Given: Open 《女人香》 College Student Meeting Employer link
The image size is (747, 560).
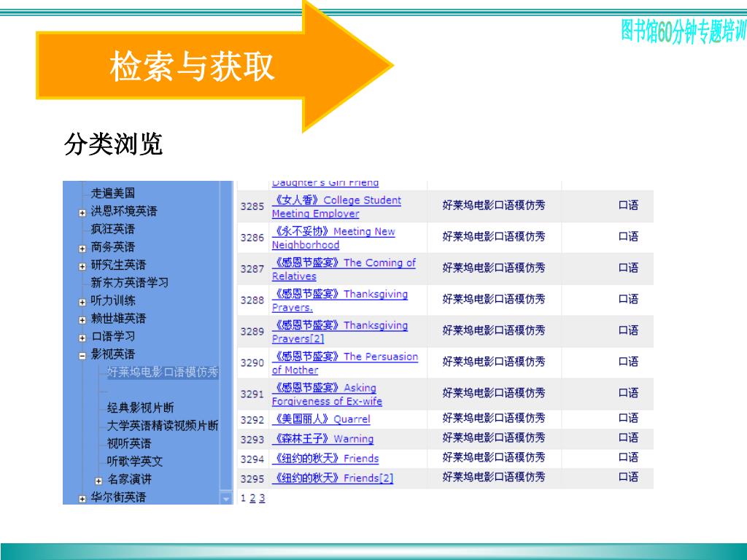Looking at the screenshot, I should [x=336, y=206].
